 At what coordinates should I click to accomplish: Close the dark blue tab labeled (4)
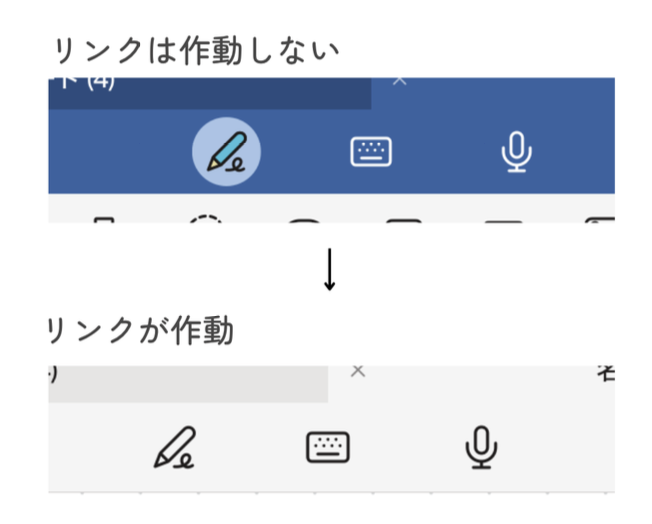[x=399, y=80]
